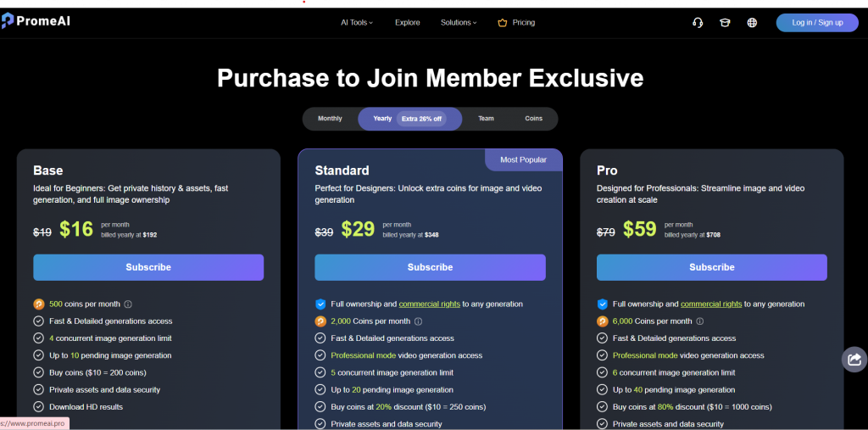The image size is (868, 430).
Task: Open commercial rights link in Pro plan
Action: [x=711, y=304]
